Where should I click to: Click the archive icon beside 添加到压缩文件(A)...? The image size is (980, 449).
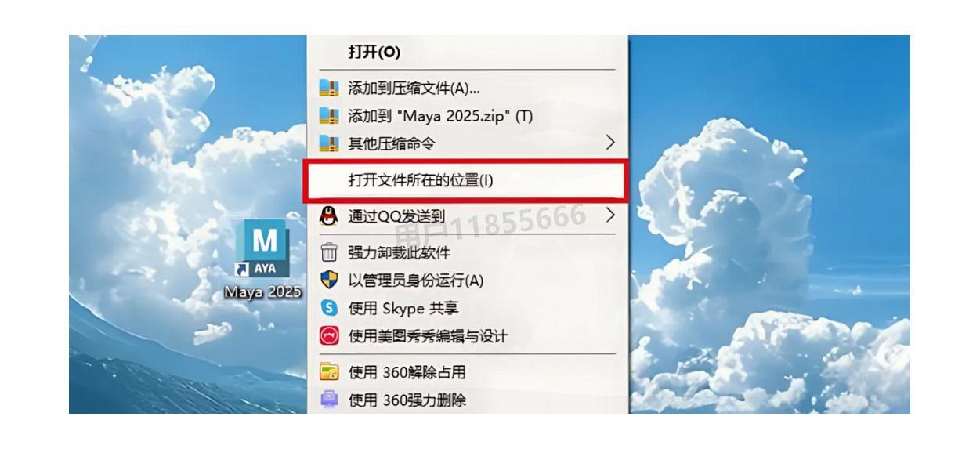tap(329, 87)
